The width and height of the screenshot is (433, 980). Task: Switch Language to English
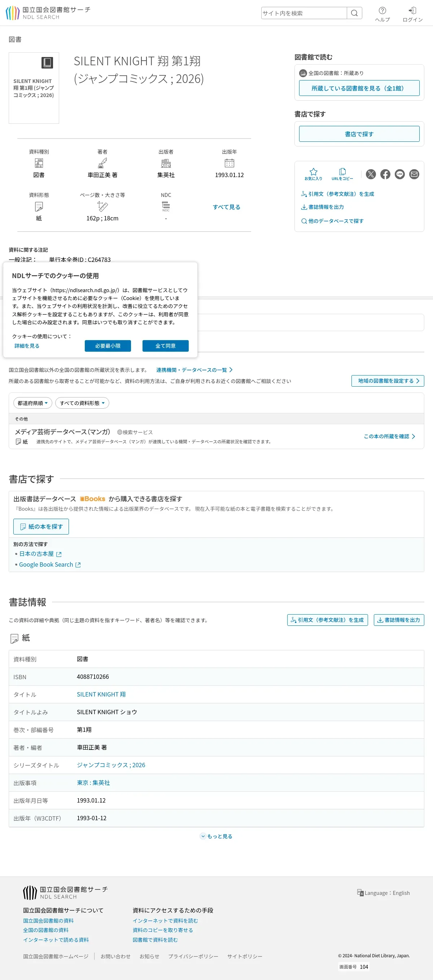coord(383,893)
